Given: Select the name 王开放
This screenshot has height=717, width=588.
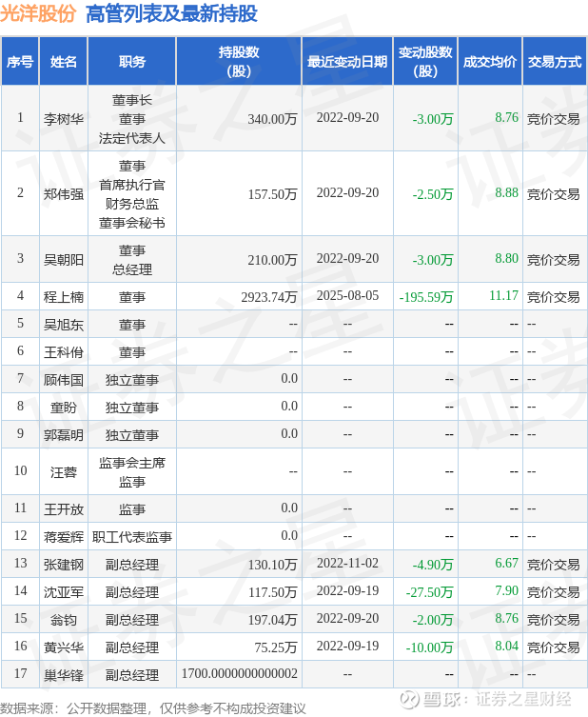Looking at the screenshot, I should coord(64,509).
